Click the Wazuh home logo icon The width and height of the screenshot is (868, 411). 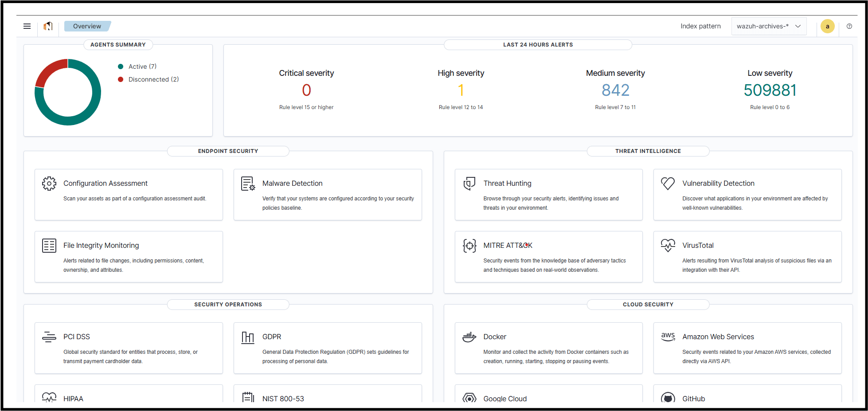pyautogui.click(x=48, y=26)
